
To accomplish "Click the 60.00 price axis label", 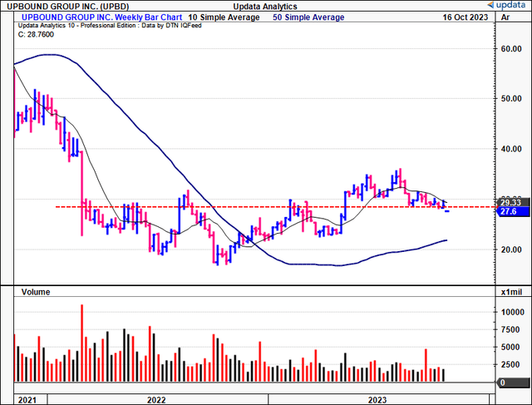I will 511,48.
